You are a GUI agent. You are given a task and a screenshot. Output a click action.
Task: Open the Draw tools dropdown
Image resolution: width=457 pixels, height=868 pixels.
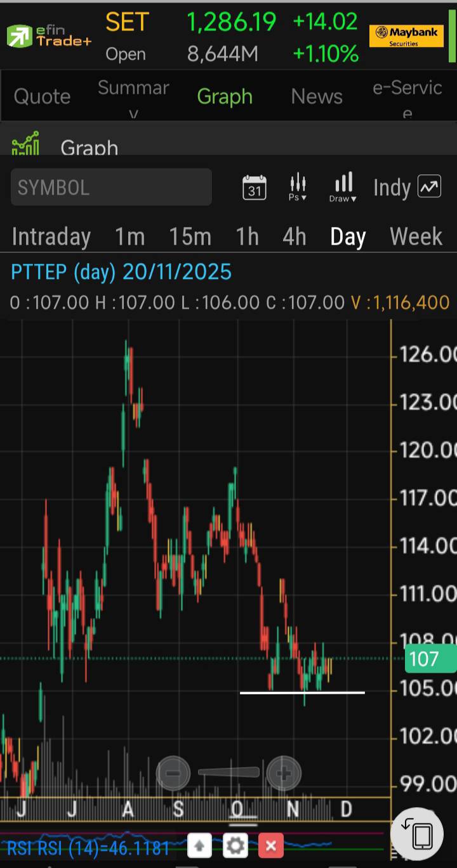tap(343, 188)
